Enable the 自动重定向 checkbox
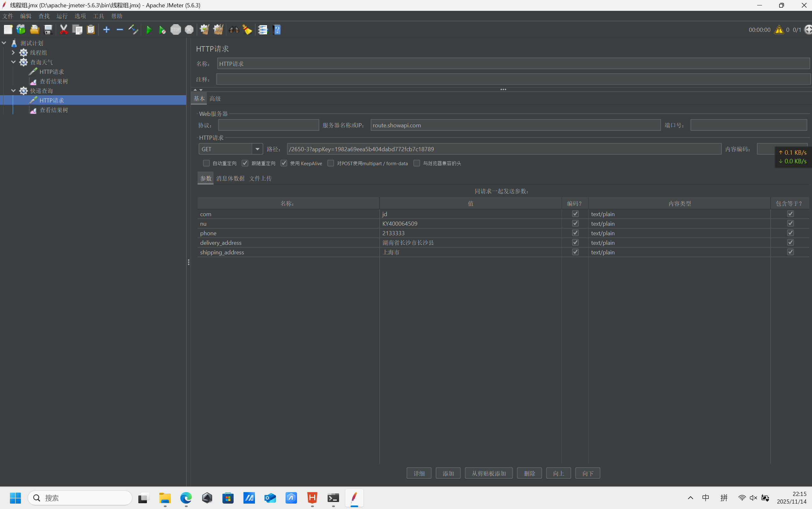Image resolution: width=812 pixels, height=509 pixels. (206, 163)
